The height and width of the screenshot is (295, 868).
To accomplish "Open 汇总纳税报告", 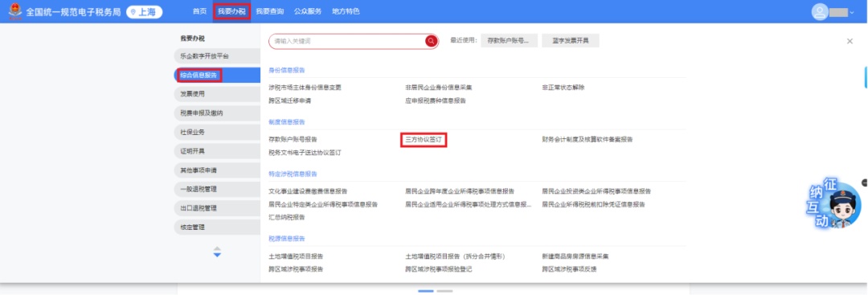I will click(287, 218).
